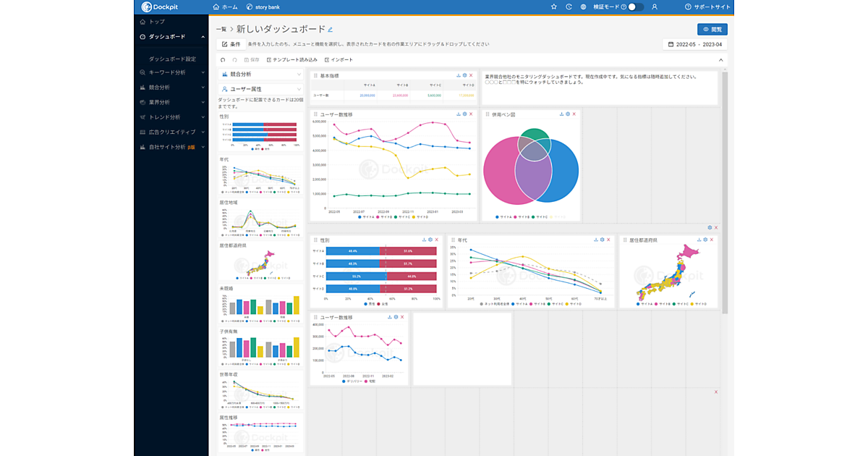
Task: Open the user account icon
Action: pyautogui.click(x=655, y=7)
